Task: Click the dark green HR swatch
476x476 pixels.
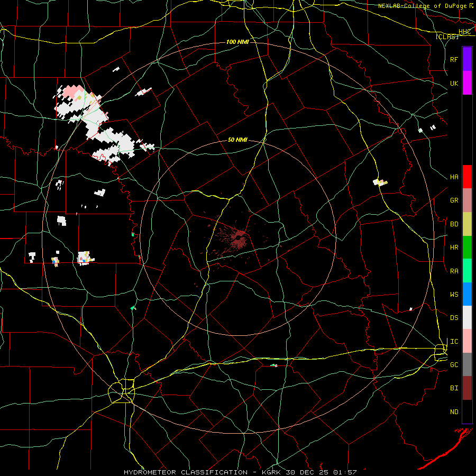Action: click(x=467, y=247)
